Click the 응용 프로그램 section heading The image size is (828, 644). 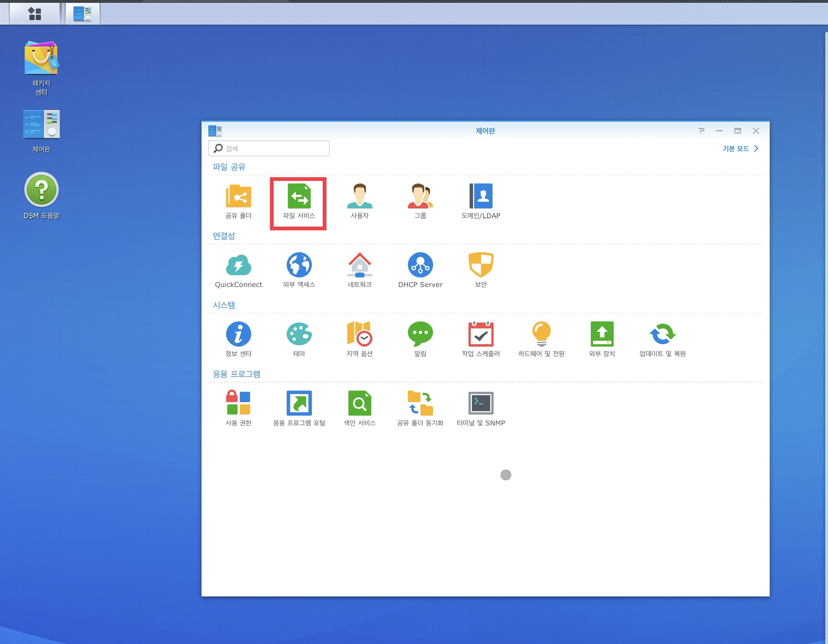pos(236,374)
